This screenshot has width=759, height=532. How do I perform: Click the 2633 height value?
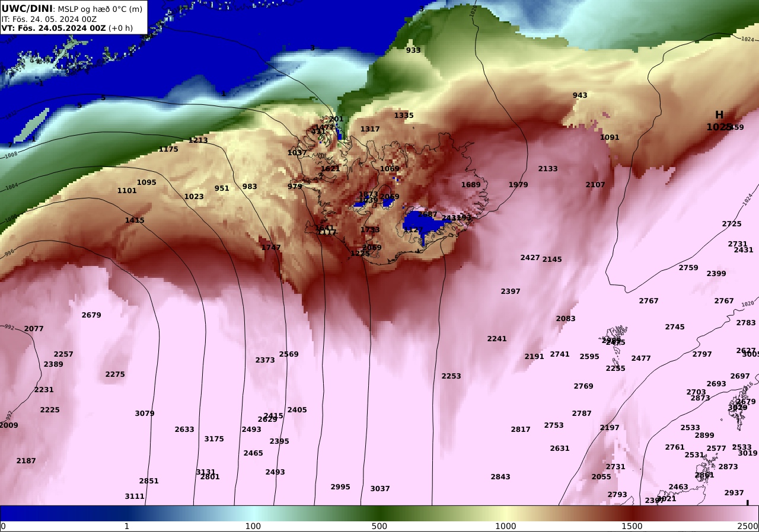pyautogui.click(x=184, y=430)
